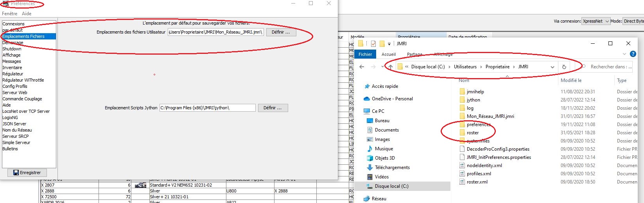Open Musique in navigation pane
Image resolution: width=644 pixels, height=203 pixels.
coord(384,149)
